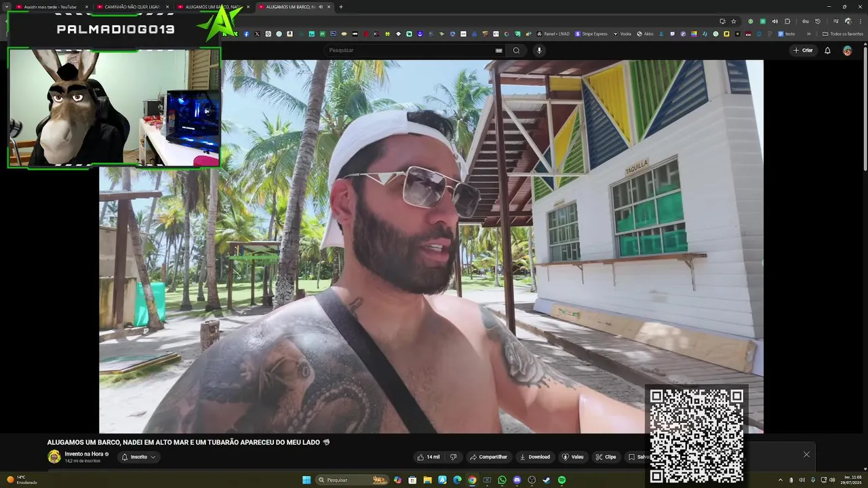Open the 'Vodra' bookmark
This screenshot has height=488, width=868.
622,34
